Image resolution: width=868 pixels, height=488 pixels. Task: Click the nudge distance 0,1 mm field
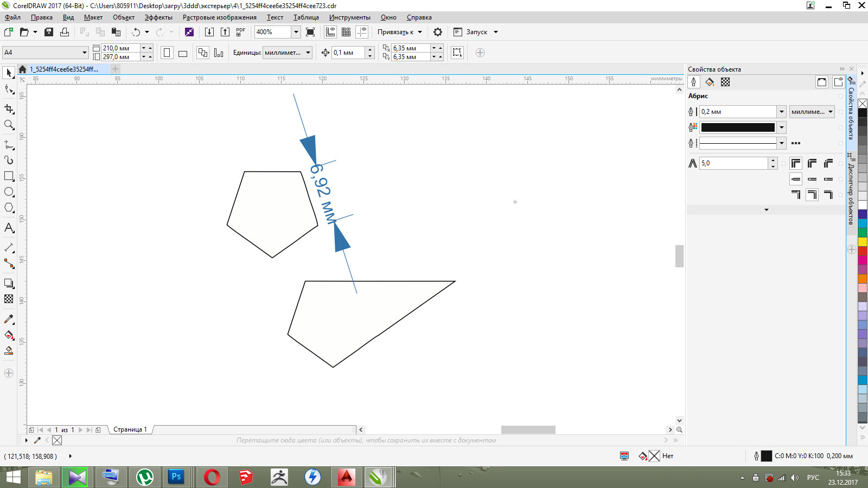point(349,53)
